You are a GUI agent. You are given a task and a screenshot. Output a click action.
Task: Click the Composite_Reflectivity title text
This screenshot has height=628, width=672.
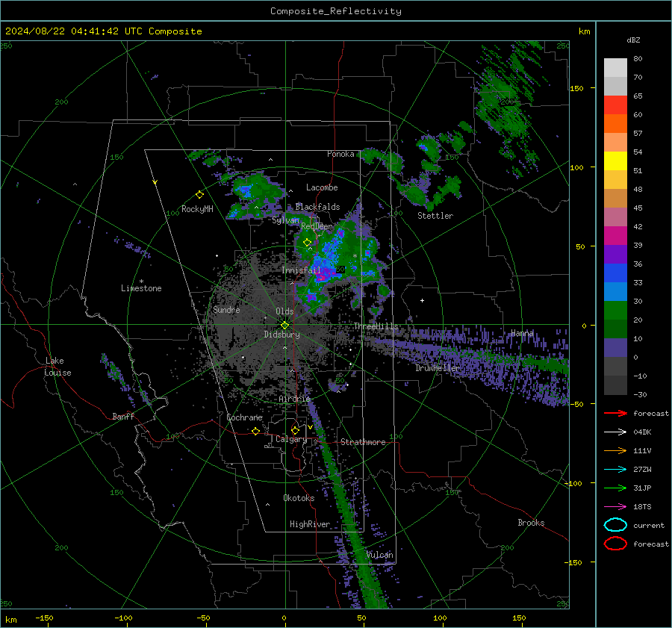(x=335, y=11)
